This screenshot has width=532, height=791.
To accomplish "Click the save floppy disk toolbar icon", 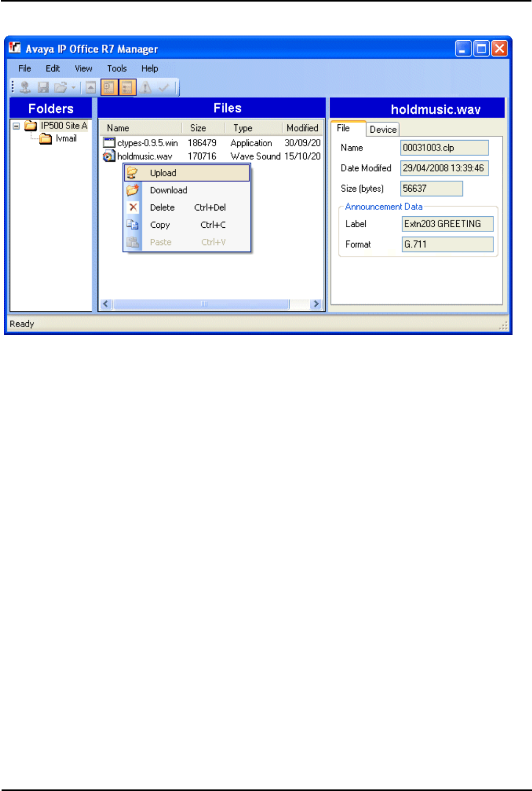I will (x=43, y=87).
